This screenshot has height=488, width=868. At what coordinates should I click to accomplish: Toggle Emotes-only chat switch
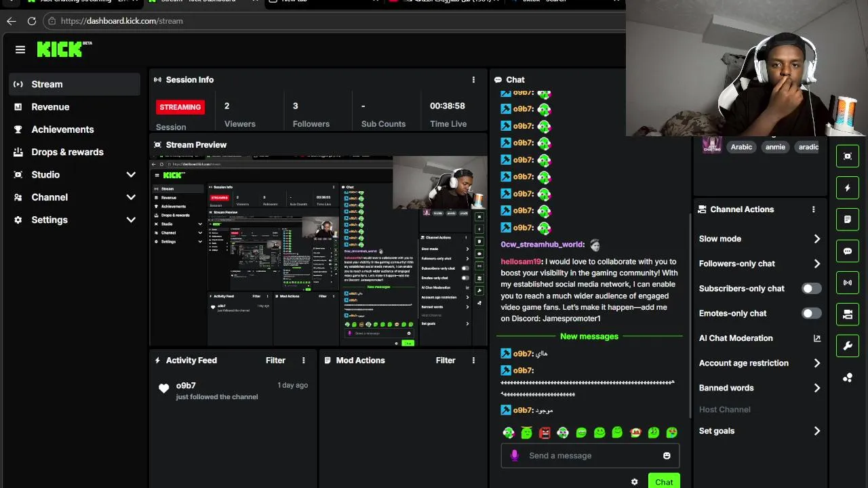[x=811, y=313]
